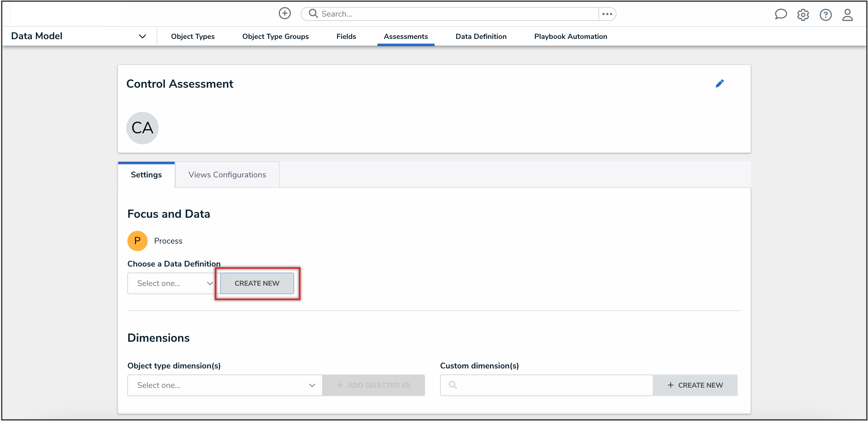Click the search magnifier icon
Image resolution: width=868 pixels, height=421 pixels.
point(313,13)
